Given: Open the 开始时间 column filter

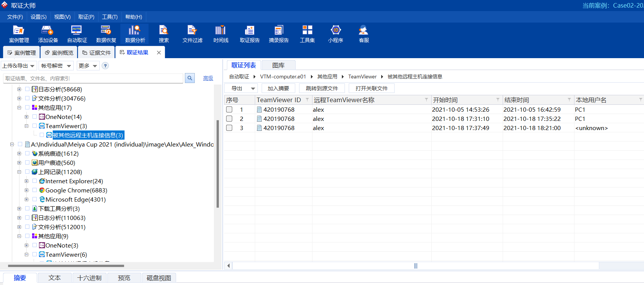Looking at the screenshot, I should coord(498,99).
